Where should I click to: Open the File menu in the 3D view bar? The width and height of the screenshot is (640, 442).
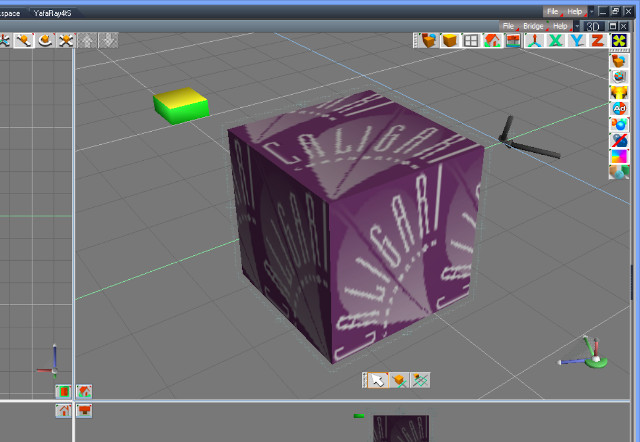coord(508,26)
